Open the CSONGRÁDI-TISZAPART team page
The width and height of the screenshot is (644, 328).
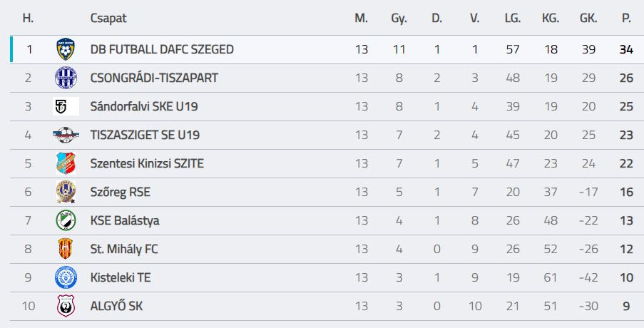(154, 78)
